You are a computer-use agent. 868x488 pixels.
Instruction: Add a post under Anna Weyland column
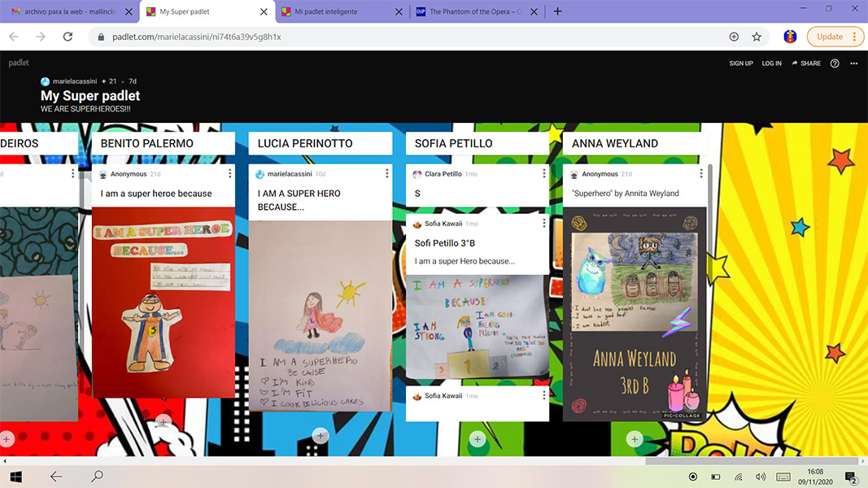[635, 439]
